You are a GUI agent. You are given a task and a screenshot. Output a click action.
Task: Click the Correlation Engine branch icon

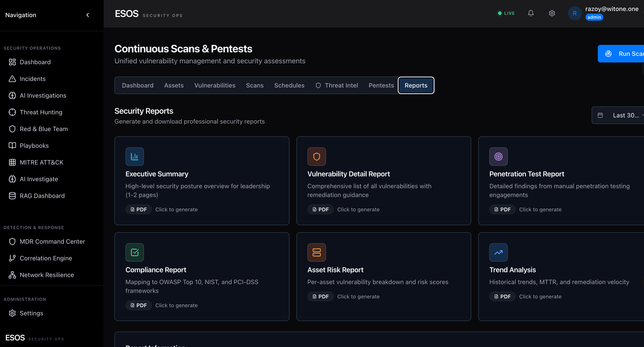(x=12, y=258)
